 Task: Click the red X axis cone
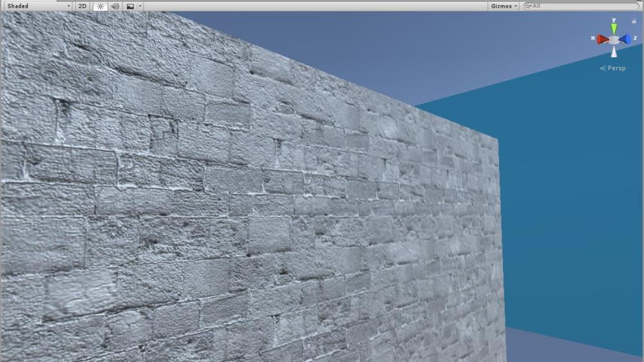click(603, 39)
